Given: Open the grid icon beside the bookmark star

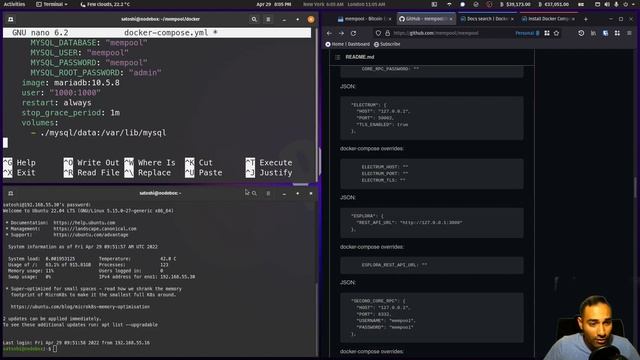Looking at the screenshot, I should pos(547,33).
